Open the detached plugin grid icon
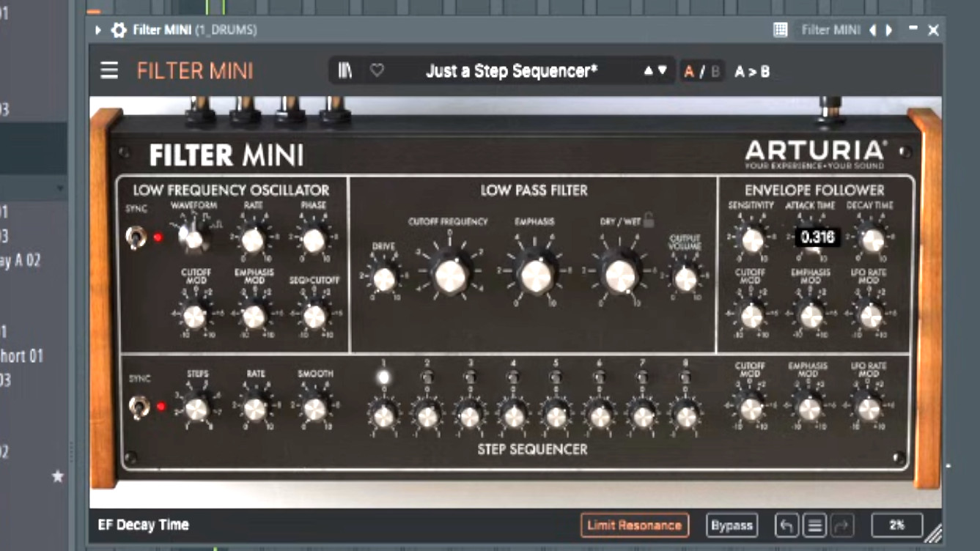 pos(781,30)
